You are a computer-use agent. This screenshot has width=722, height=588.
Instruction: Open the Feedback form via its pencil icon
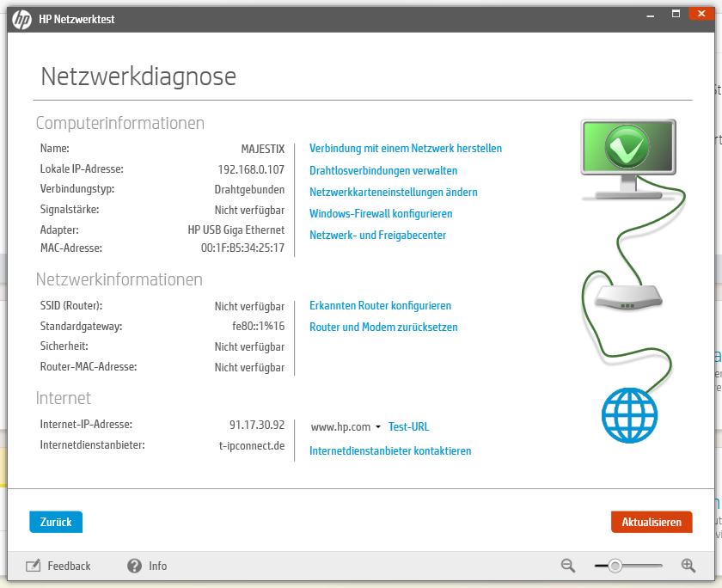33,566
